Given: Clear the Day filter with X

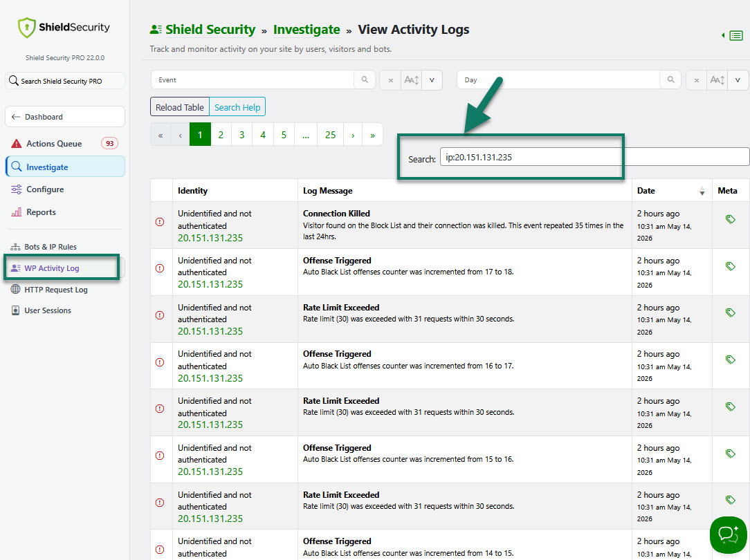Looking at the screenshot, I should point(697,80).
